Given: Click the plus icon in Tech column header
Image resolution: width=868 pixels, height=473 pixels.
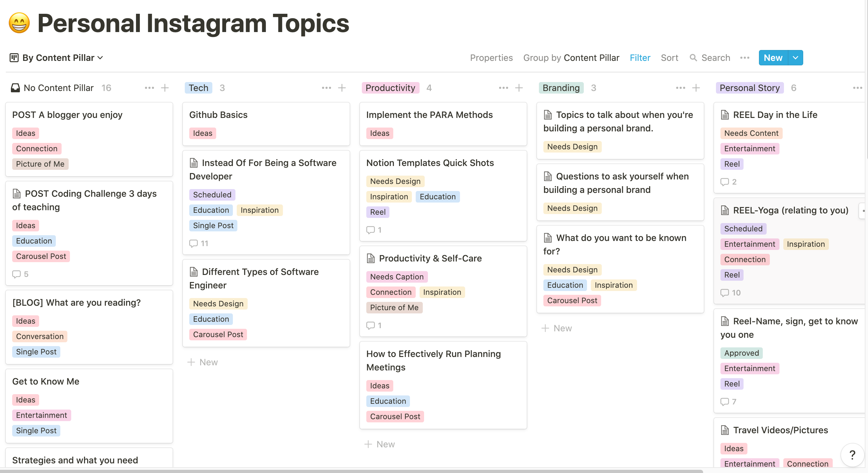Looking at the screenshot, I should (342, 88).
